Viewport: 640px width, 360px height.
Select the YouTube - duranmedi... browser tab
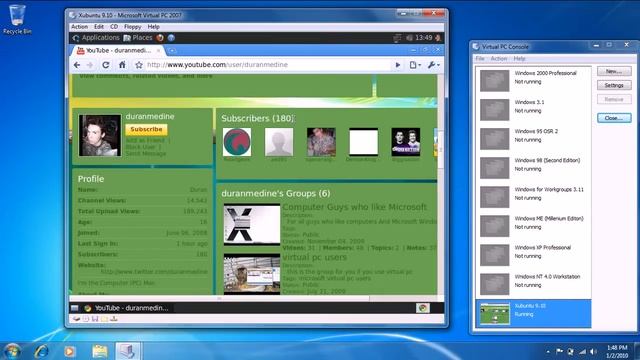(x=118, y=51)
